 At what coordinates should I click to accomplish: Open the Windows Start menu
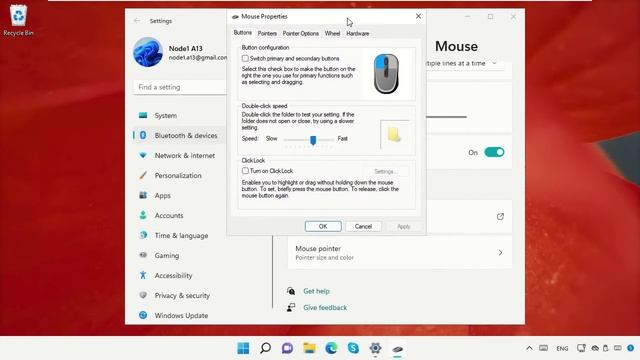(x=243, y=348)
